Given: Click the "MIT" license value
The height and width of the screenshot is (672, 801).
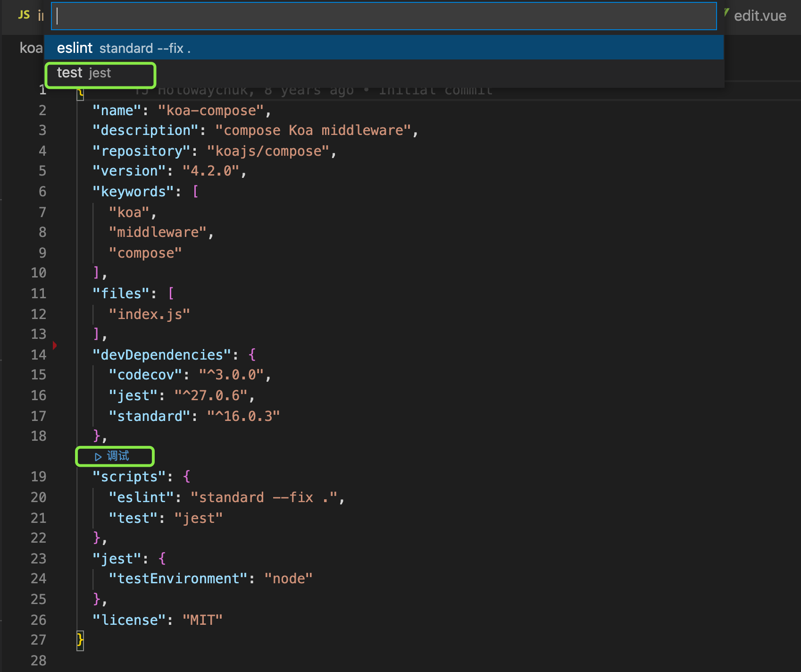Looking at the screenshot, I should coord(202,620).
